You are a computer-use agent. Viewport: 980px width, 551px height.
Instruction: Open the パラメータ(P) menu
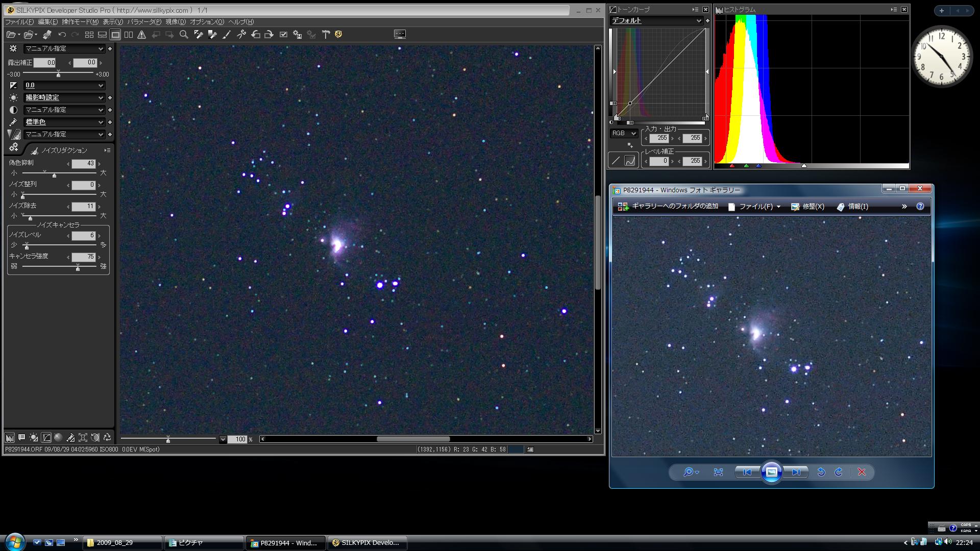pos(144,22)
